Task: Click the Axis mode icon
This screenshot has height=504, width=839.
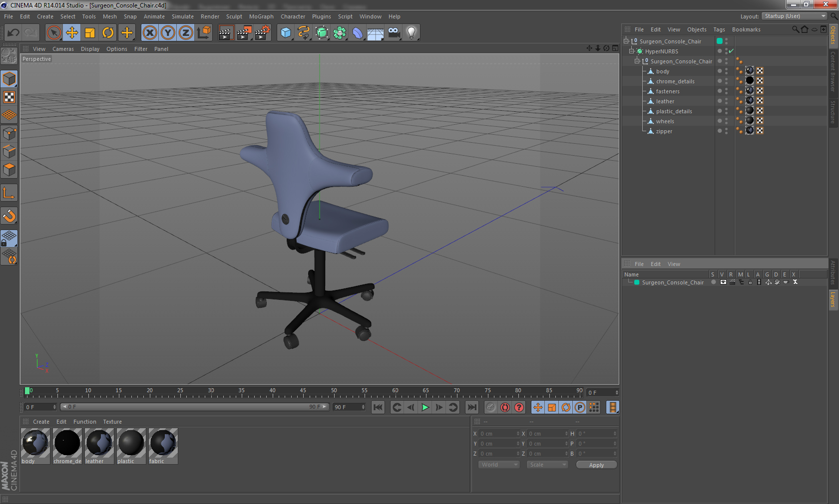Action: [x=9, y=193]
